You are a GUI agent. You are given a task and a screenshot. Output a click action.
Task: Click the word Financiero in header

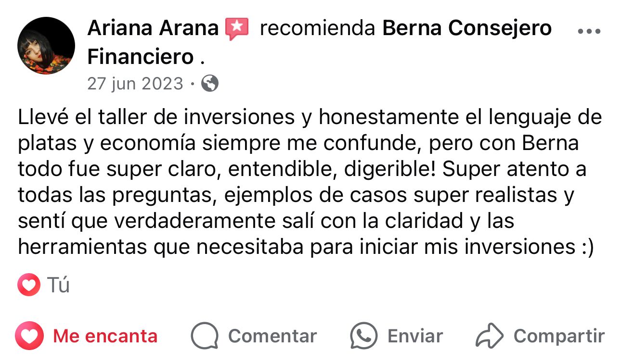click(140, 57)
